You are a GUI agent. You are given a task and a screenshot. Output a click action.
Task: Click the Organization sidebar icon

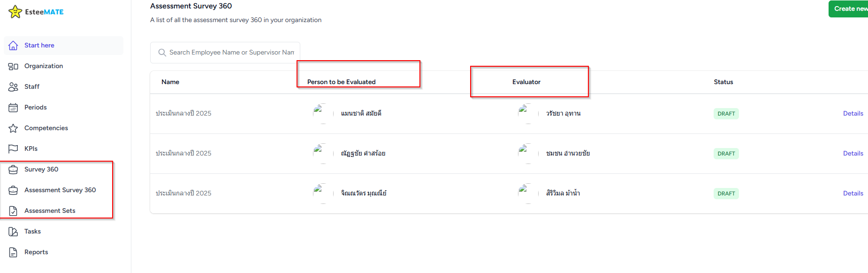click(x=13, y=66)
